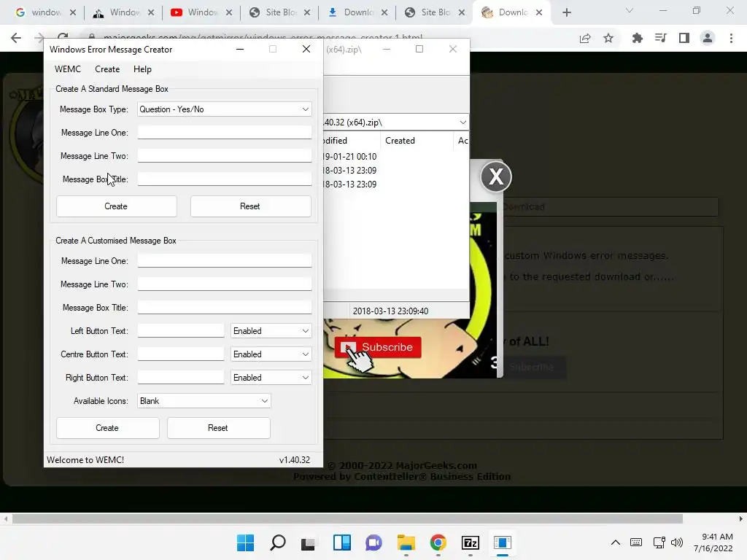Click standard Message Line Two field
The width and height of the screenshot is (747, 560).
pos(225,155)
